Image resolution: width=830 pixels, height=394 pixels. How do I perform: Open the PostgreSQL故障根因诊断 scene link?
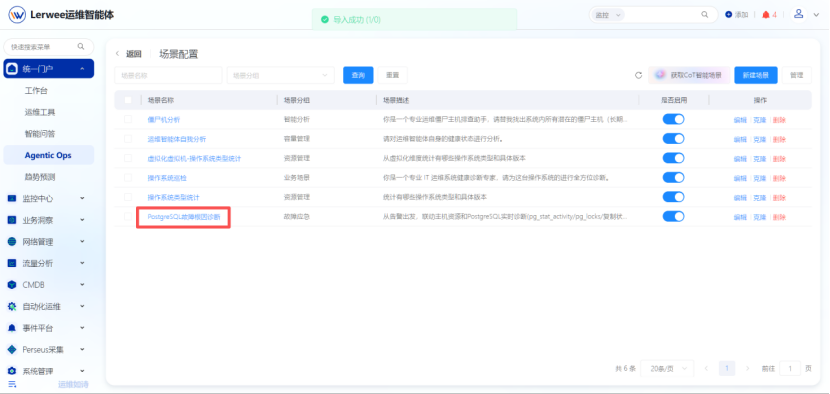click(184, 216)
